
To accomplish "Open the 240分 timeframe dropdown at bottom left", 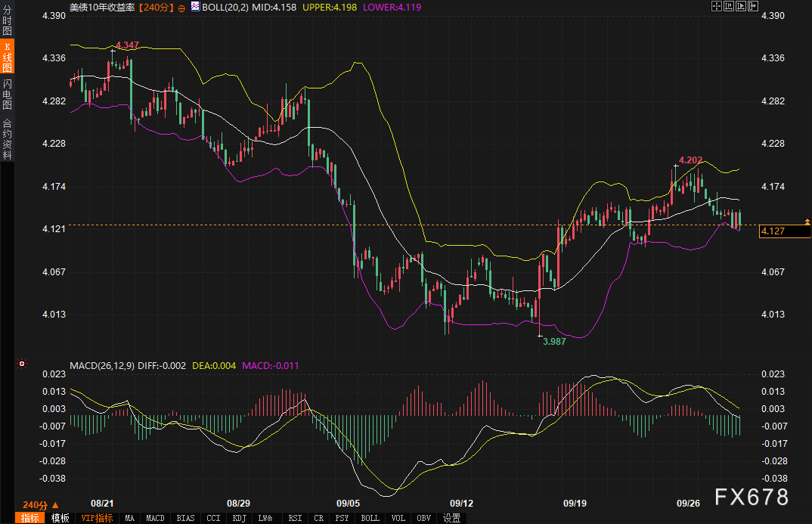I will tap(40, 504).
